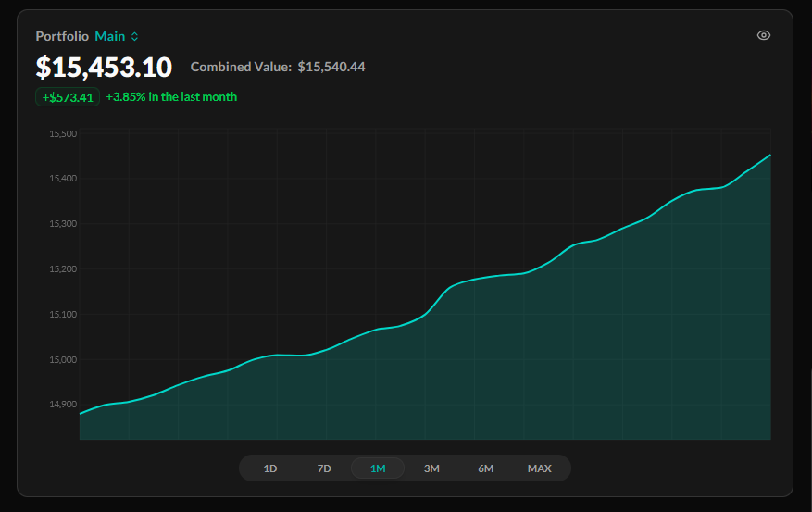This screenshot has height=512, width=812.
Task: Switch chart to 7D range
Action: [x=324, y=468]
